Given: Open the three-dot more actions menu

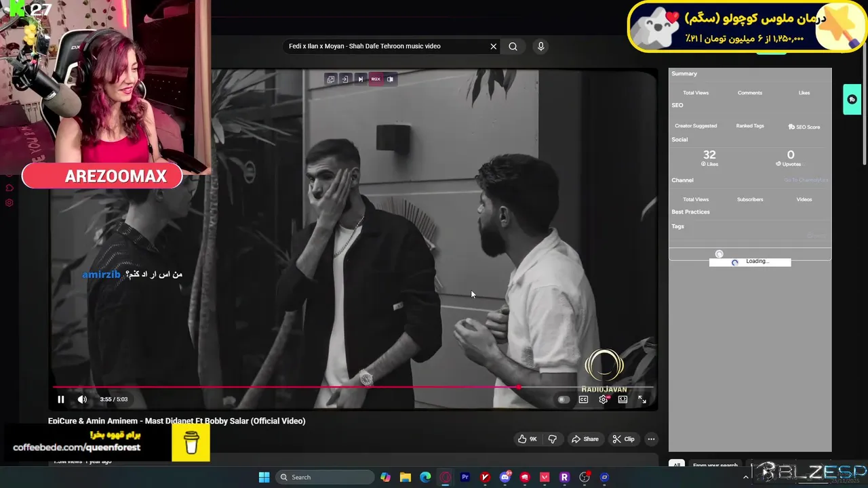Looking at the screenshot, I should pyautogui.click(x=651, y=439).
